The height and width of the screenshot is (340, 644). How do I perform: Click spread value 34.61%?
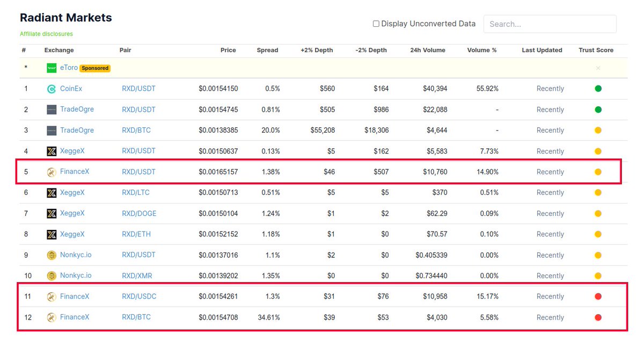(x=269, y=317)
